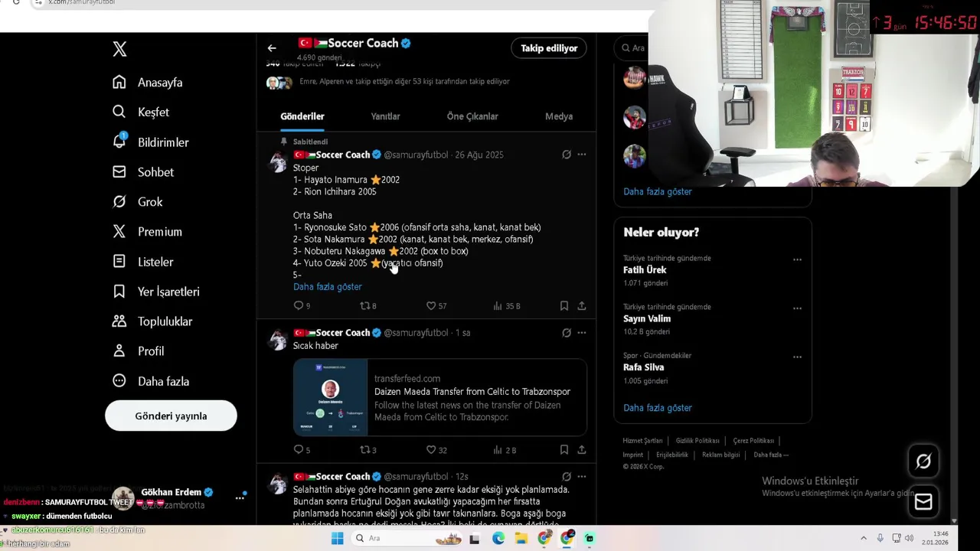This screenshot has width=980, height=551.
Task: Bookmark the Sıcak haber post
Action: click(x=564, y=449)
